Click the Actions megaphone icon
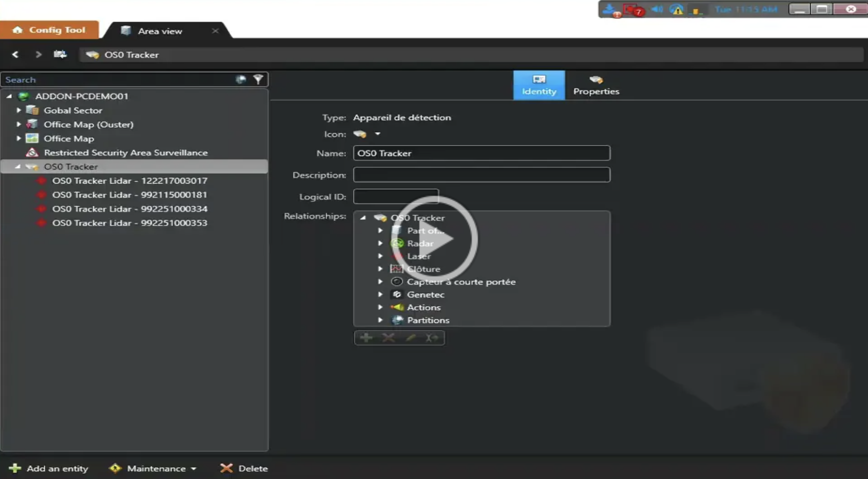Viewport: 868px width, 479px height. pos(397,307)
